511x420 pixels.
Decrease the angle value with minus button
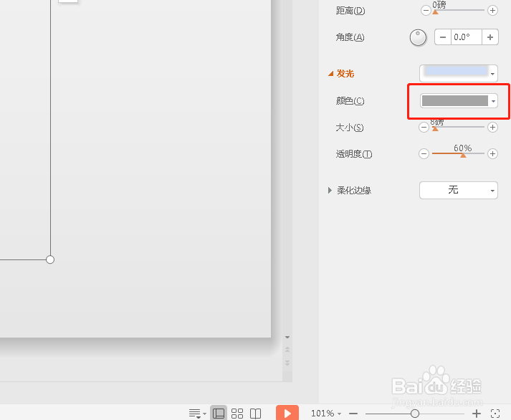(x=443, y=37)
